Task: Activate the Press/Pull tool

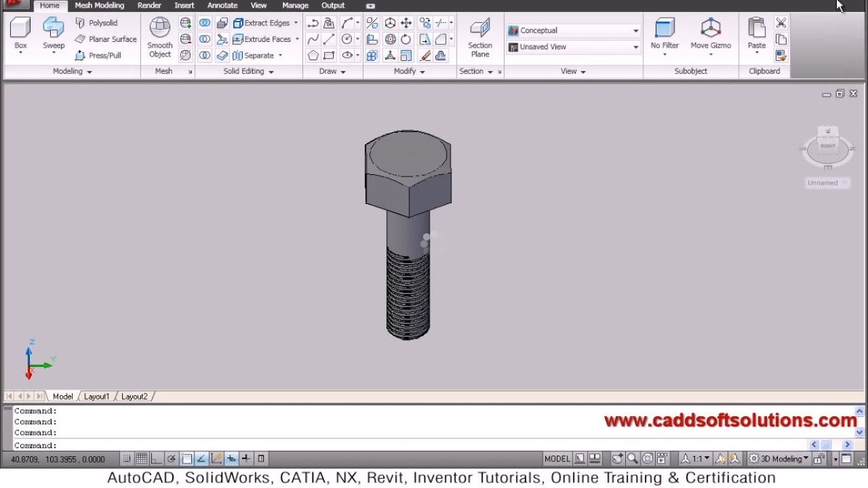Action: 98,56
